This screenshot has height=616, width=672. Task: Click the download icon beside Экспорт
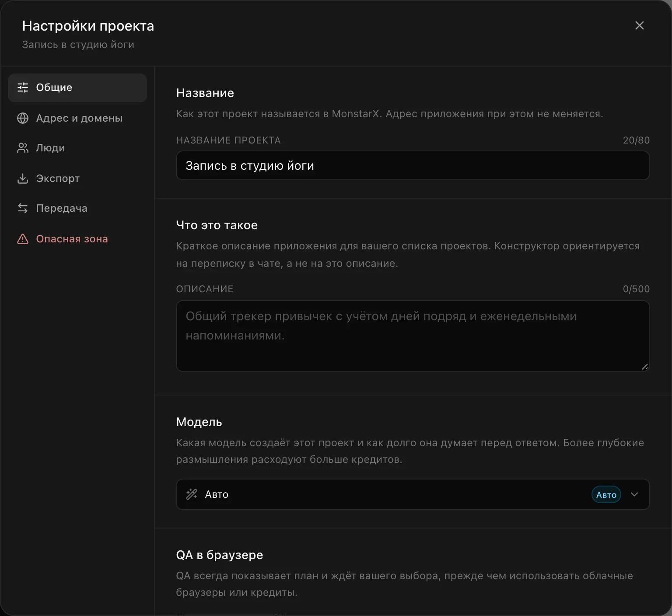pyautogui.click(x=23, y=178)
